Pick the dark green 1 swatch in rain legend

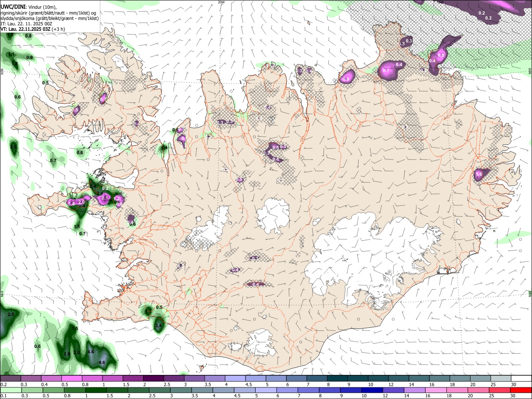(x=96, y=390)
